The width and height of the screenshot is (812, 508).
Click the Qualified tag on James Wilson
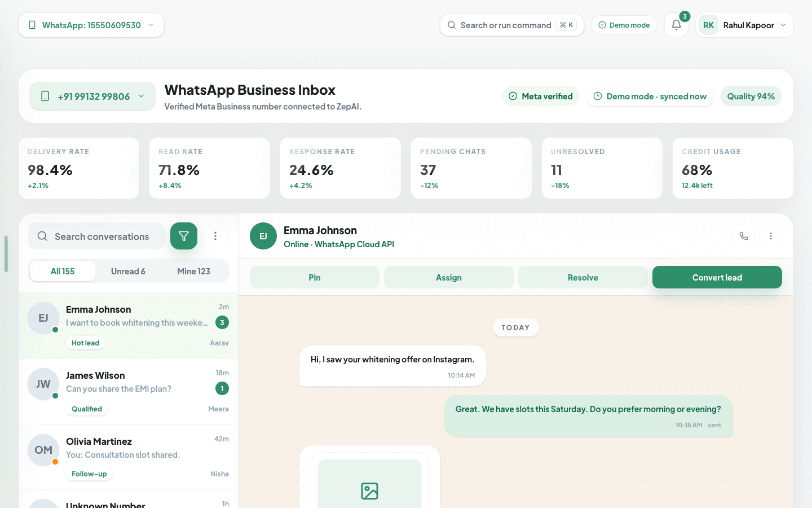point(87,409)
